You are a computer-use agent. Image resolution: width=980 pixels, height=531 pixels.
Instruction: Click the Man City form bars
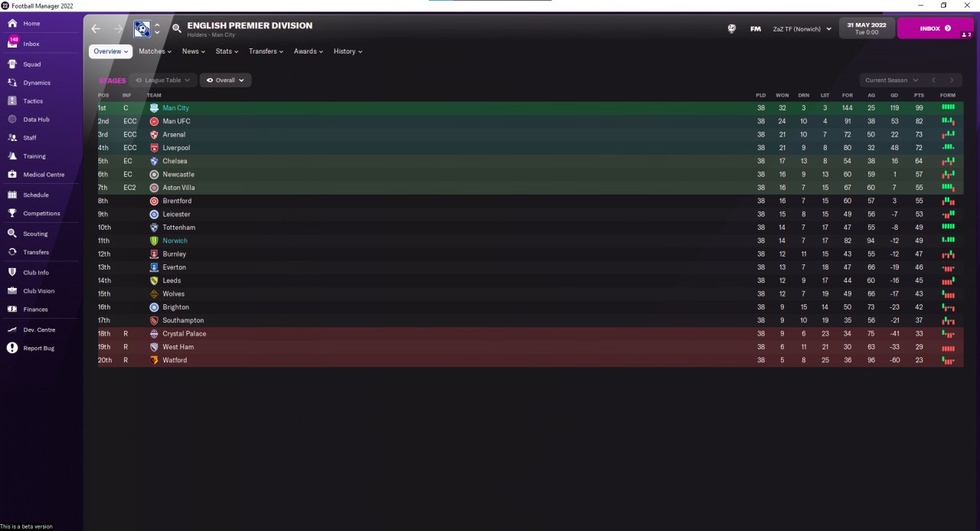tap(948, 108)
